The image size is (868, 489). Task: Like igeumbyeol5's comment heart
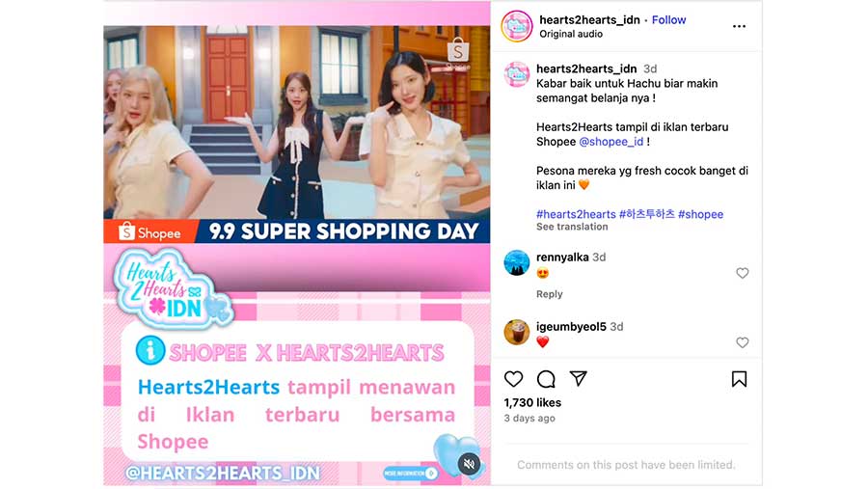pyautogui.click(x=743, y=342)
